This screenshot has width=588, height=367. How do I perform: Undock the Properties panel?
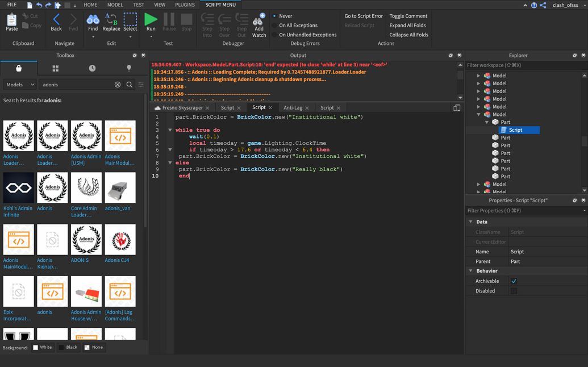pos(575,200)
